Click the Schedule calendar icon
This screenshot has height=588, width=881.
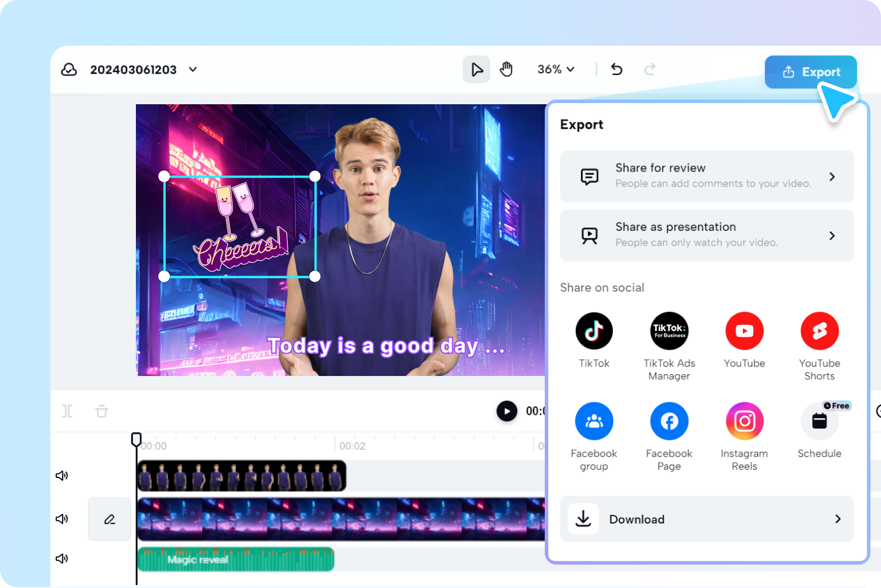pos(819,421)
